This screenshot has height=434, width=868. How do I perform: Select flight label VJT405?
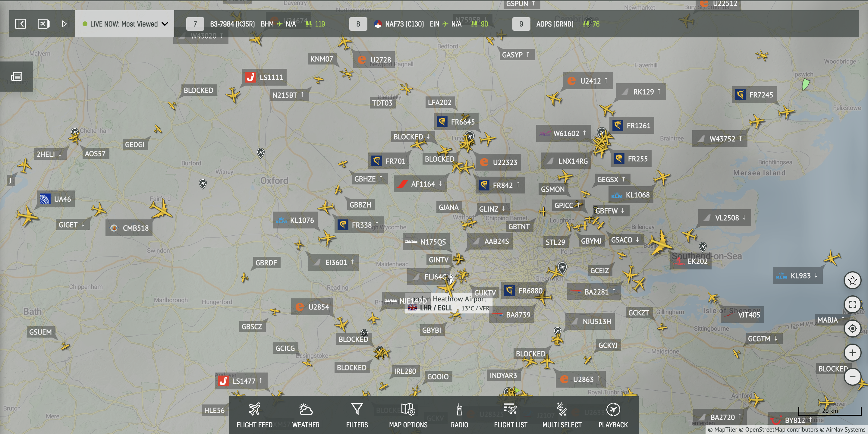[x=743, y=315]
